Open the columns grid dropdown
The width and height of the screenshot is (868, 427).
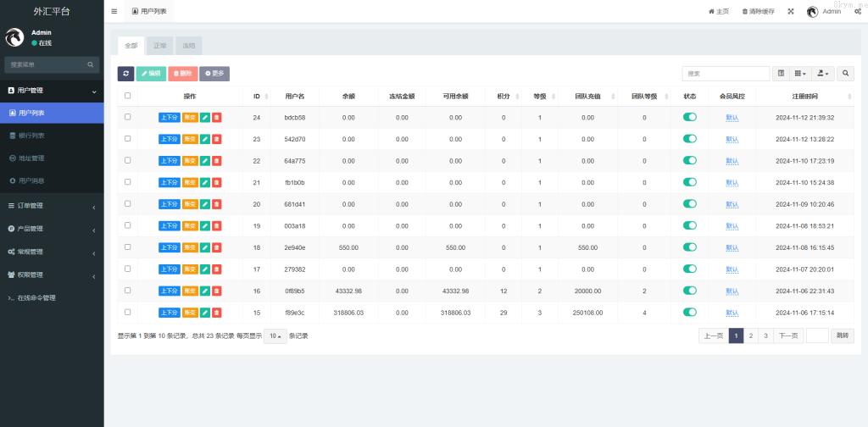(x=801, y=74)
